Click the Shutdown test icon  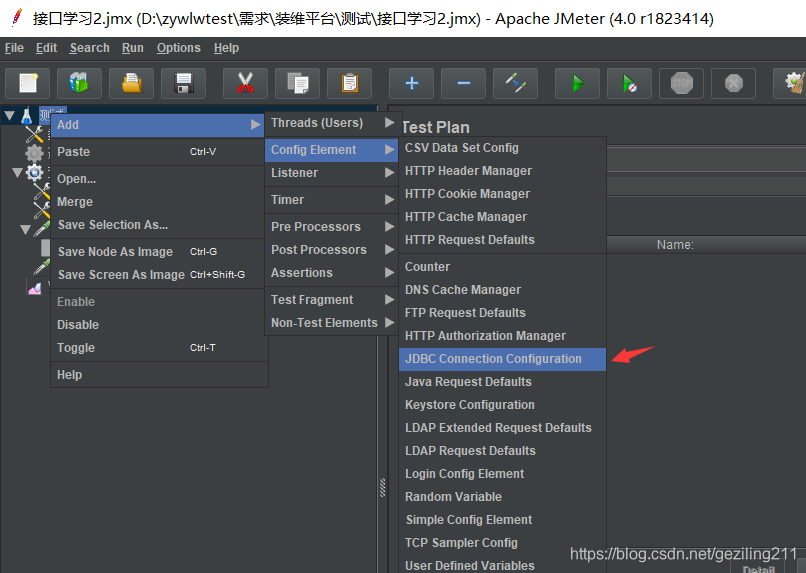[x=734, y=83]
